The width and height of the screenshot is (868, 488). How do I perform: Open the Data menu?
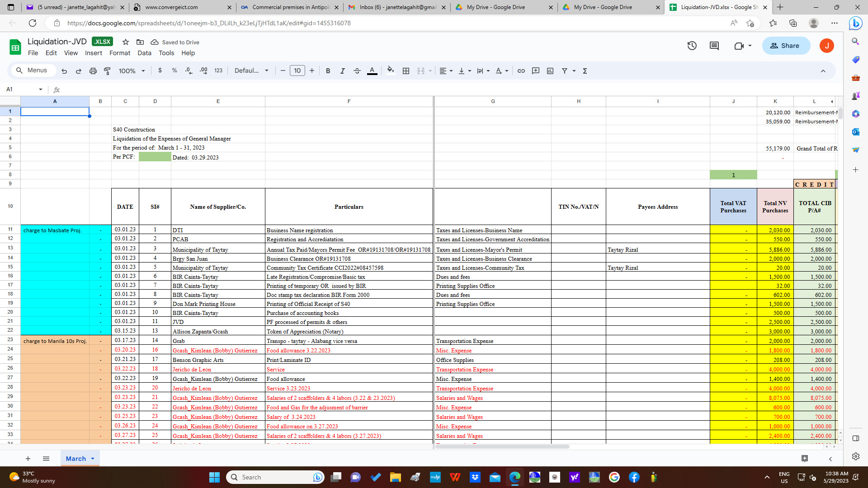(144, 53)
